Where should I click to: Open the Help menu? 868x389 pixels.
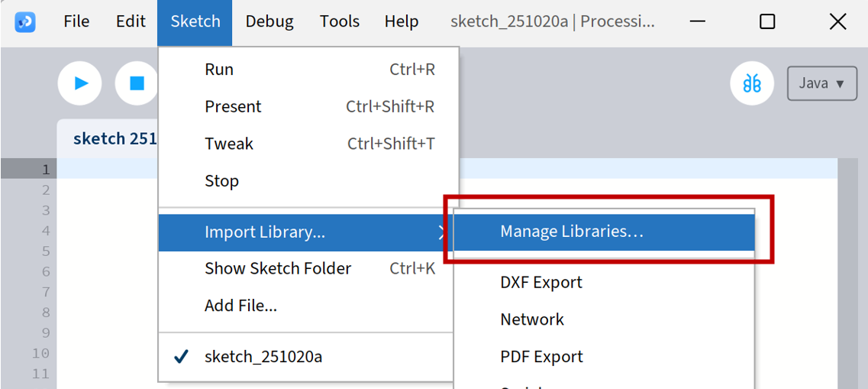coord(402,21)
